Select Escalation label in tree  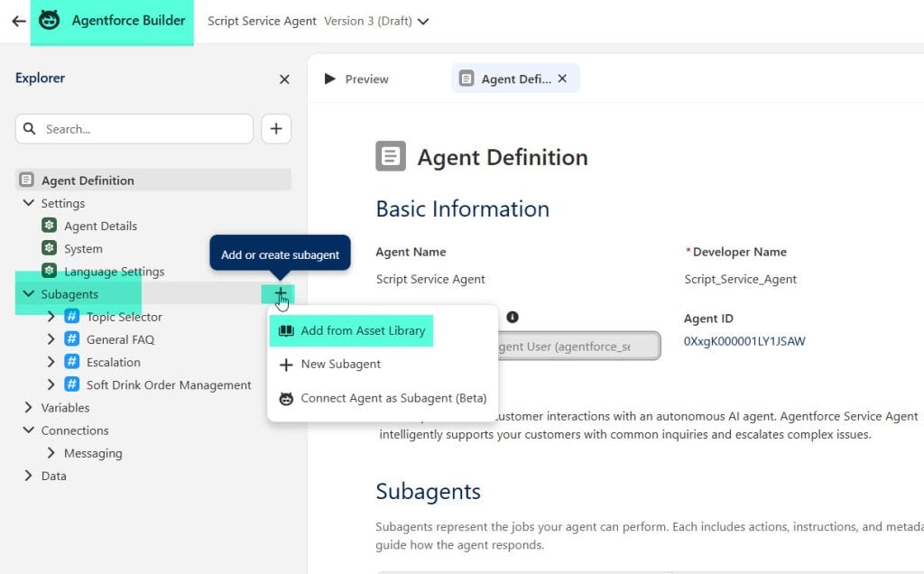click(113, 363)
